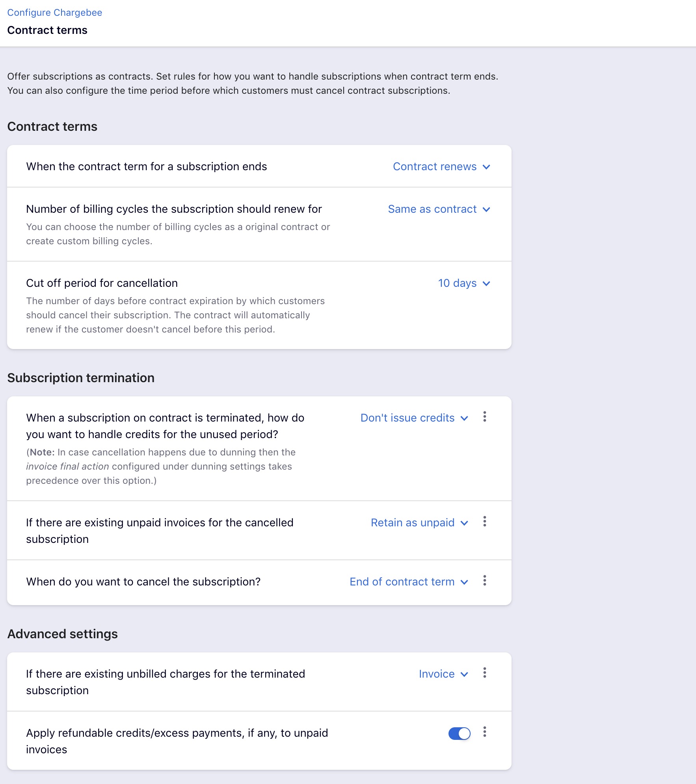The width and height of the screenshot is (696, 784).
Task: Open the Invoice dropdown for unbilled charges
Action: (x=437, y=674)
